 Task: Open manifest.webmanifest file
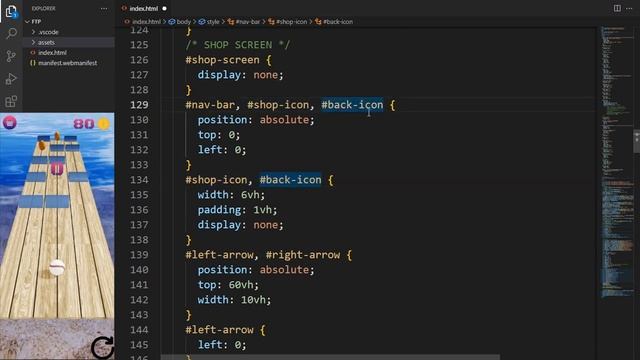(67, 63)
